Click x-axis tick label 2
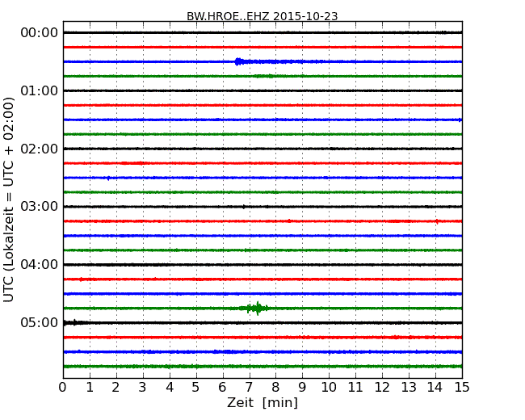 tap(115, 388)
